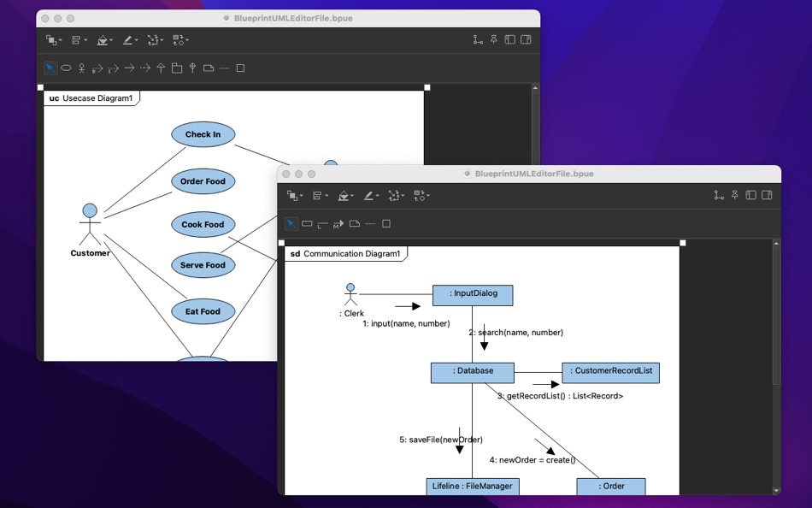
Task: Pick the square frame tool in Communication window
Action: click(385, 223)
